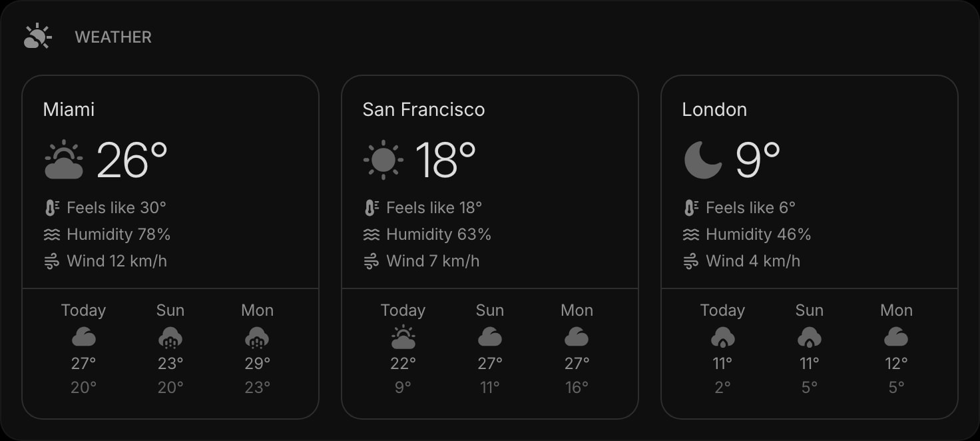Click Miami's partly cloudy current condition icon
980x441 pixels.
pyautogui.click(x=64, y=160)
